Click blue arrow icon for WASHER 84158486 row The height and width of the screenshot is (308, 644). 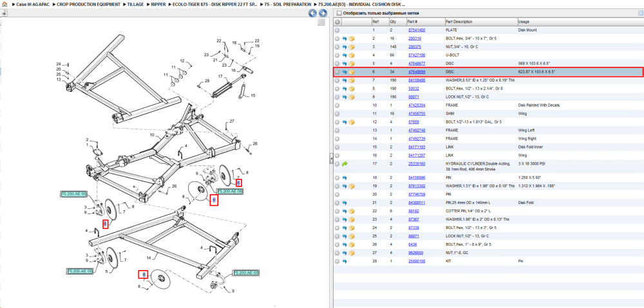(x=345, y=80)
